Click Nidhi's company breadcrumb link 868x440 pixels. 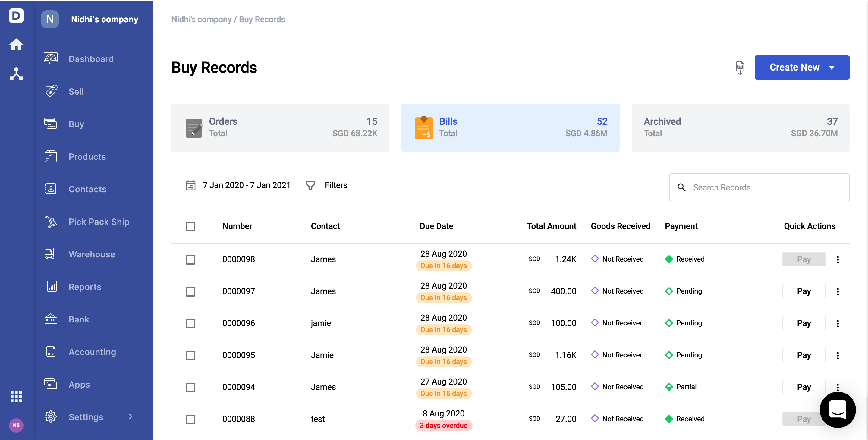(201, 20)
